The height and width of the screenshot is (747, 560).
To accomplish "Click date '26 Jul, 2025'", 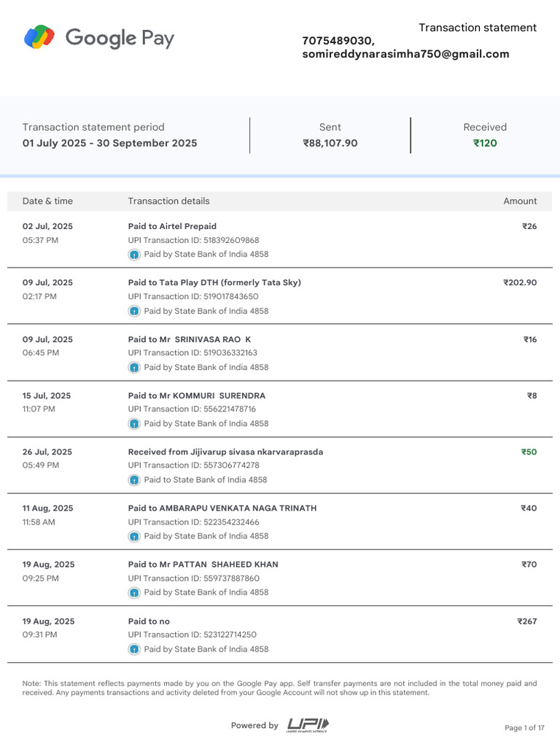I will point(47,452).
